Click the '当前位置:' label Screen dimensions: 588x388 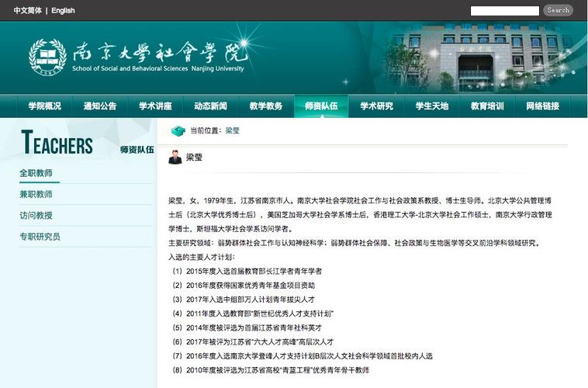point(206,130)
